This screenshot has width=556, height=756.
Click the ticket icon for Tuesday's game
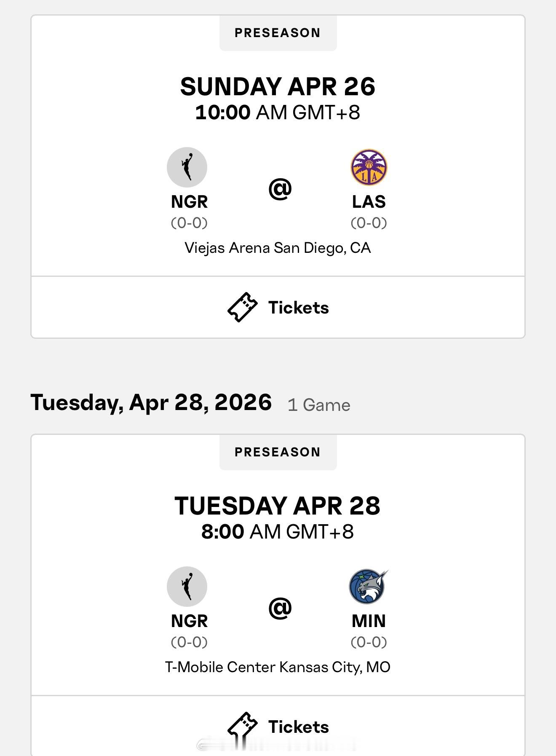pyautogui.click(x=242, y=727)
